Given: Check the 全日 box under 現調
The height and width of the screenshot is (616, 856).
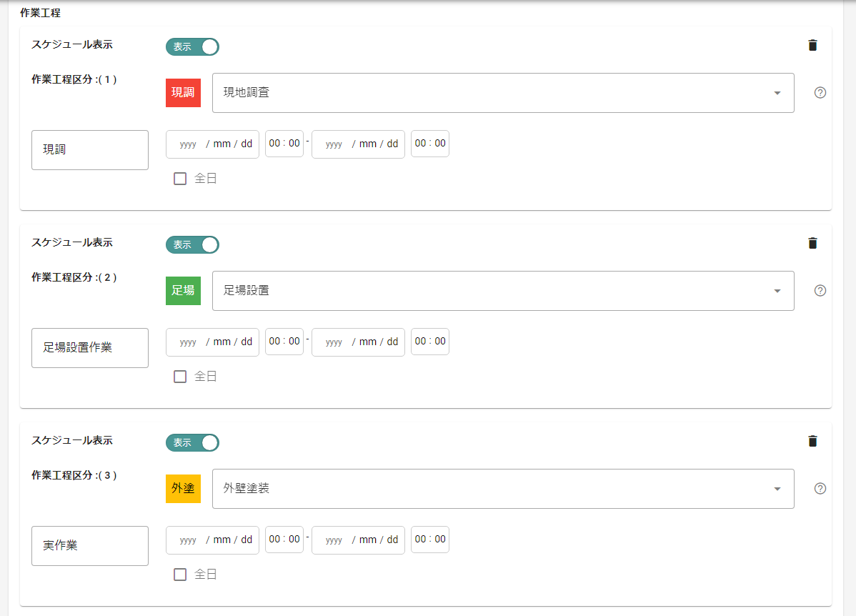Looking at the screenshot, I should coord(180,179).
